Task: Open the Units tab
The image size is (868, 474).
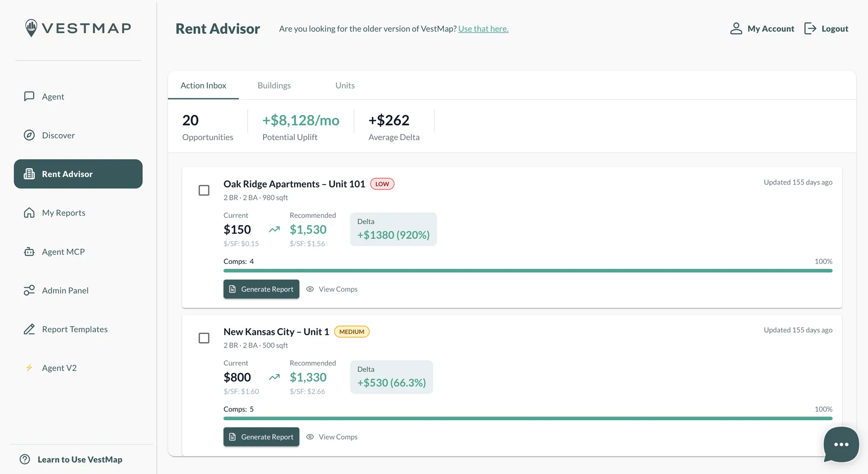Action: pyautogui.click(x=345, y=85)
